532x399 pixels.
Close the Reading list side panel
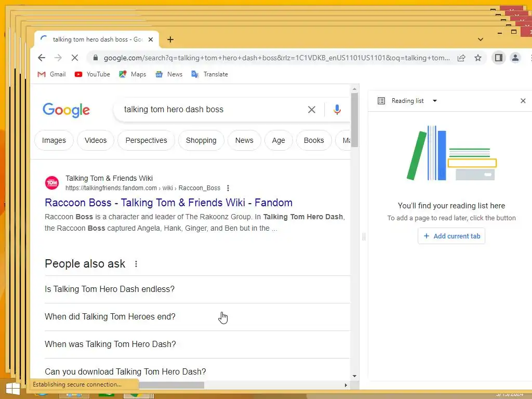(x=523, y=101)
